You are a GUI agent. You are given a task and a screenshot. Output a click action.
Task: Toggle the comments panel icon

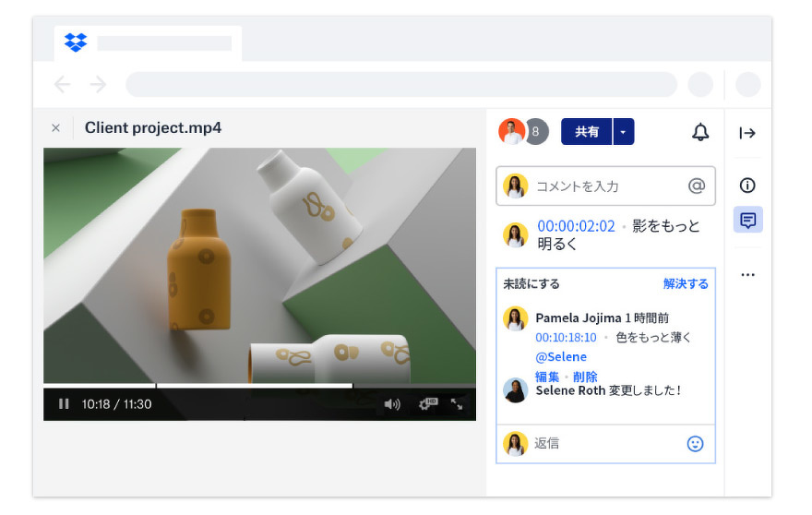(x=747, y=220)
